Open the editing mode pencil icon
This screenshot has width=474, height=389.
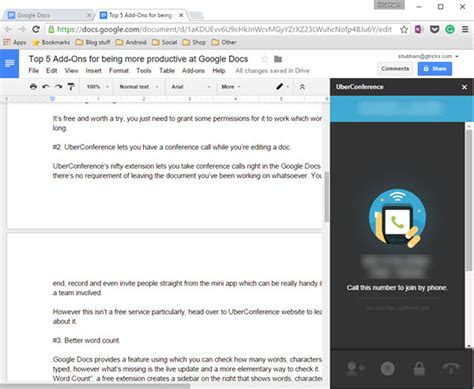(x=279, y=87)
